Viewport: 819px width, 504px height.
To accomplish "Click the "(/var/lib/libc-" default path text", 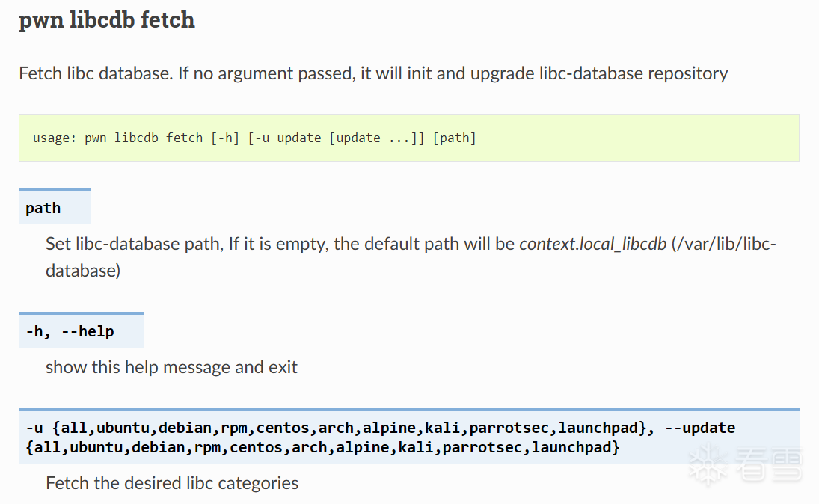I will [724, 245].
